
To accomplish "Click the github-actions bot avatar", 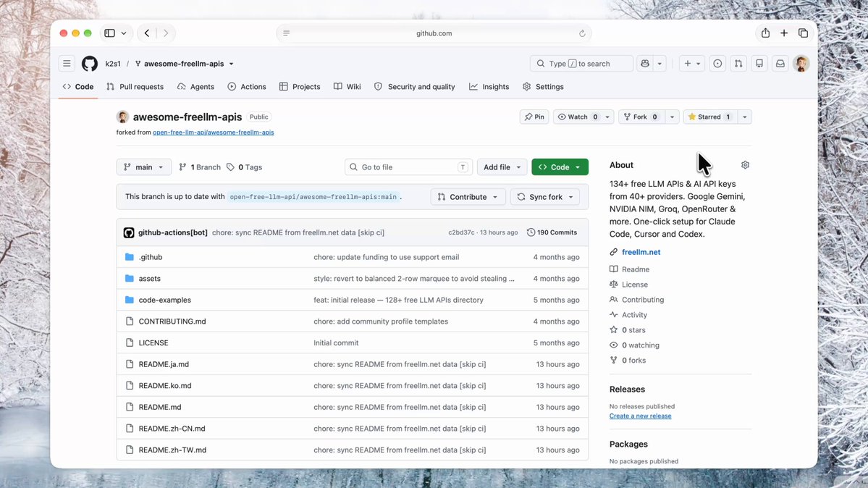I will point(129,232).
